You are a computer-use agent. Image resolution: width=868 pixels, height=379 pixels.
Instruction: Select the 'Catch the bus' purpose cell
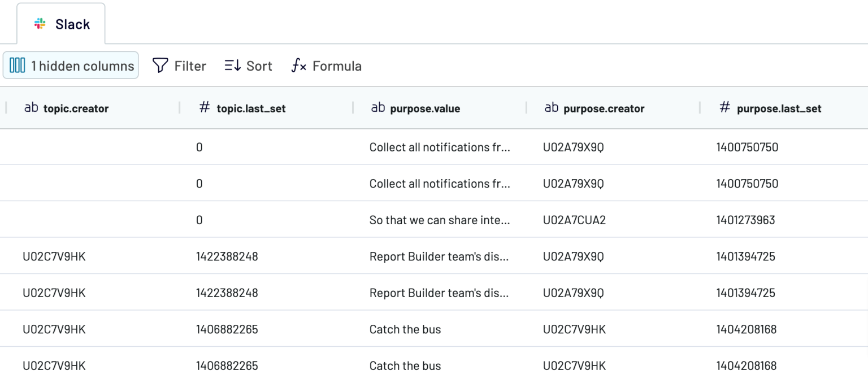click(405, 329)
